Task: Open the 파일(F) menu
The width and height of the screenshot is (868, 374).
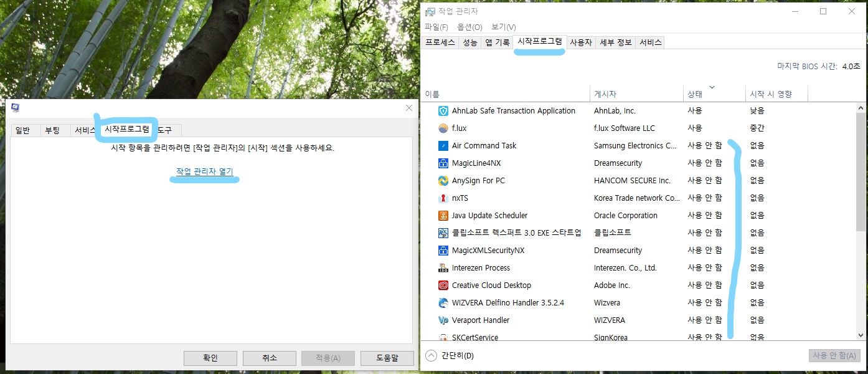Action: (x=436, y=27)
